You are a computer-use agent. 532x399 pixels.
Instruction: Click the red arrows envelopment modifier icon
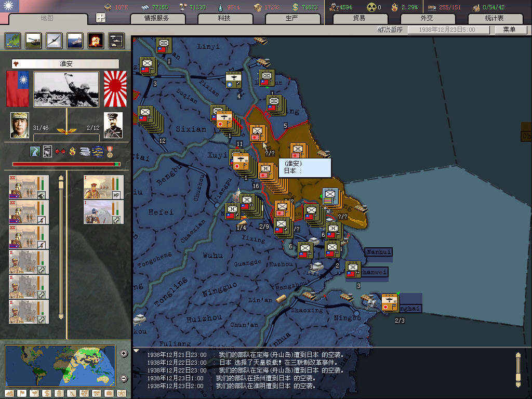pos(60,151)
